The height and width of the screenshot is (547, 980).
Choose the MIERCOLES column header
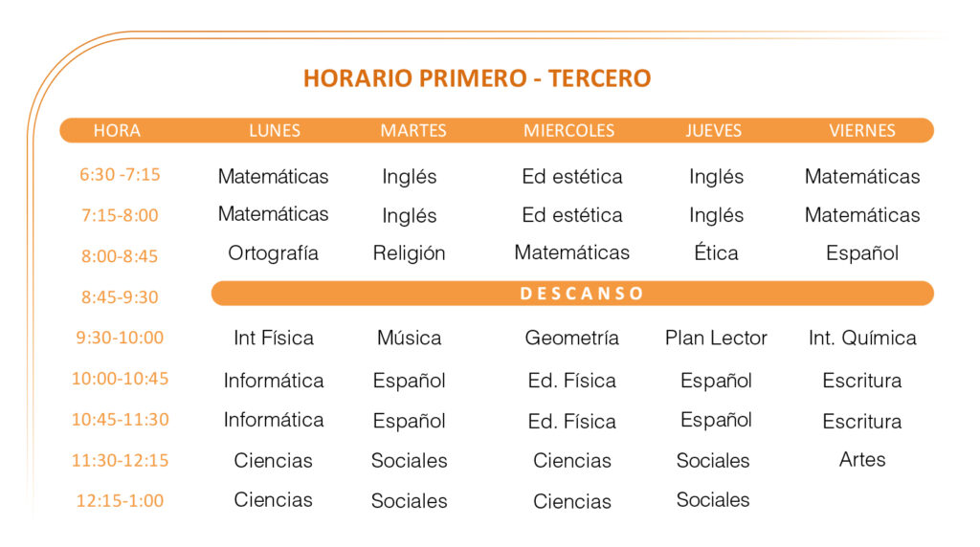568,131
